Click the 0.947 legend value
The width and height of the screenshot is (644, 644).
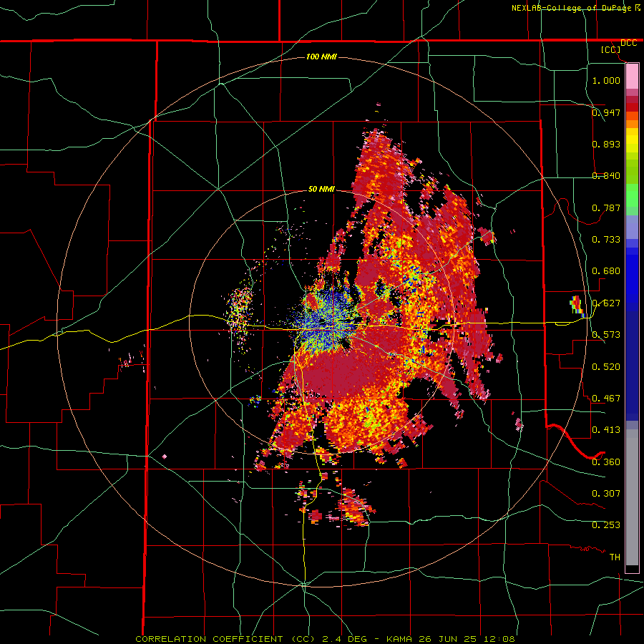click(x=606, y=112)
